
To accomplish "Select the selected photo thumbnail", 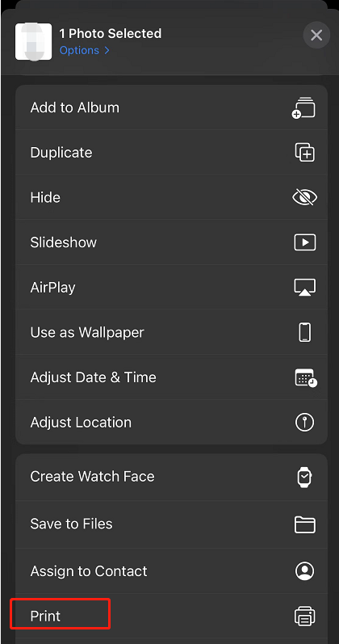I will click(x=34, y=42).
